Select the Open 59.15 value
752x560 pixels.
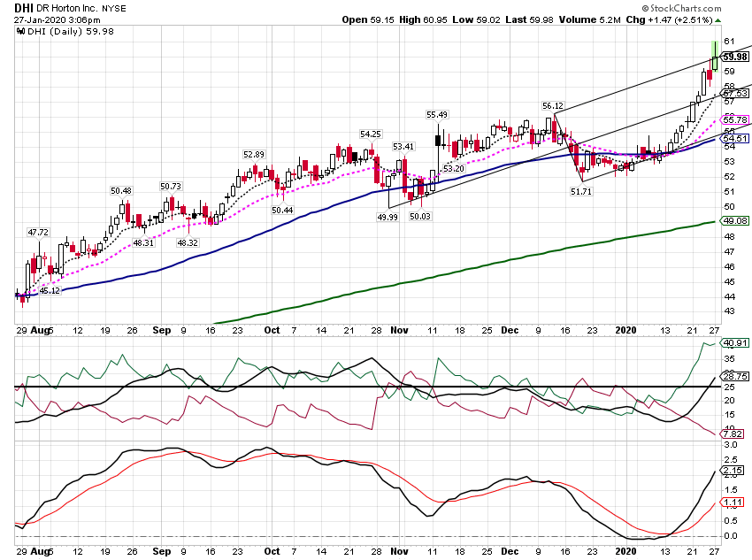pos(368,19)
